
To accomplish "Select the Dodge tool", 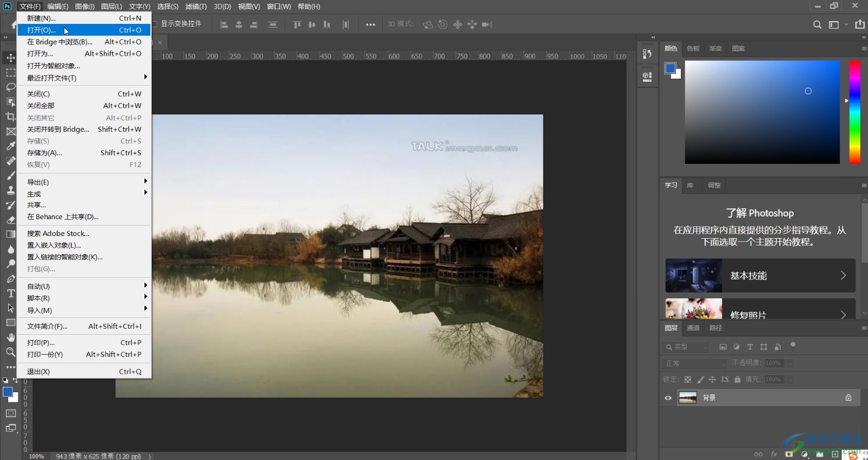I will (10, 264).
